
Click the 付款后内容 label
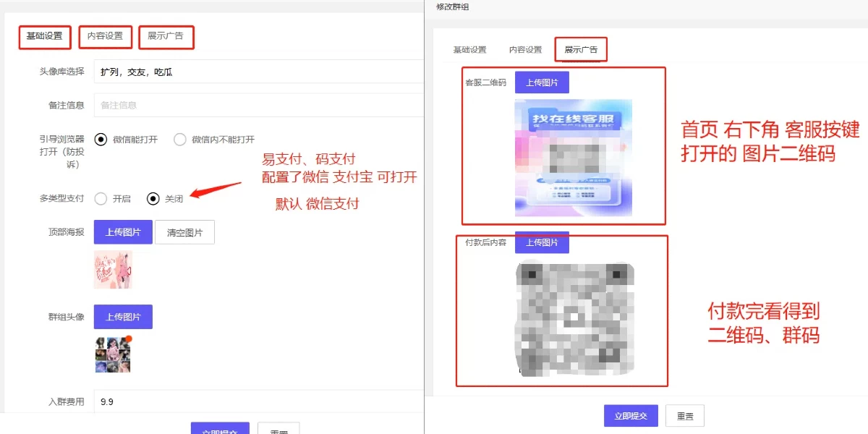pyautogui.click(x=485, y=242)
